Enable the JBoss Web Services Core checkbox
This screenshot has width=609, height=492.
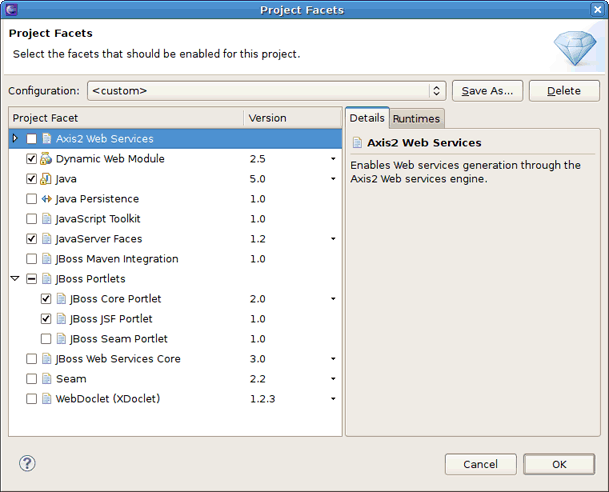(x=31, y=359)
